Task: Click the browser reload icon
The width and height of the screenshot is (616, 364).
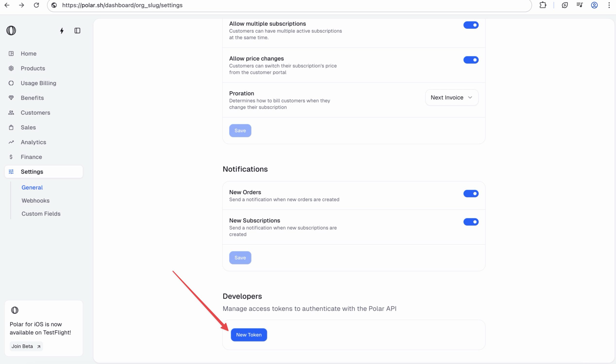Action: (36, 5)
